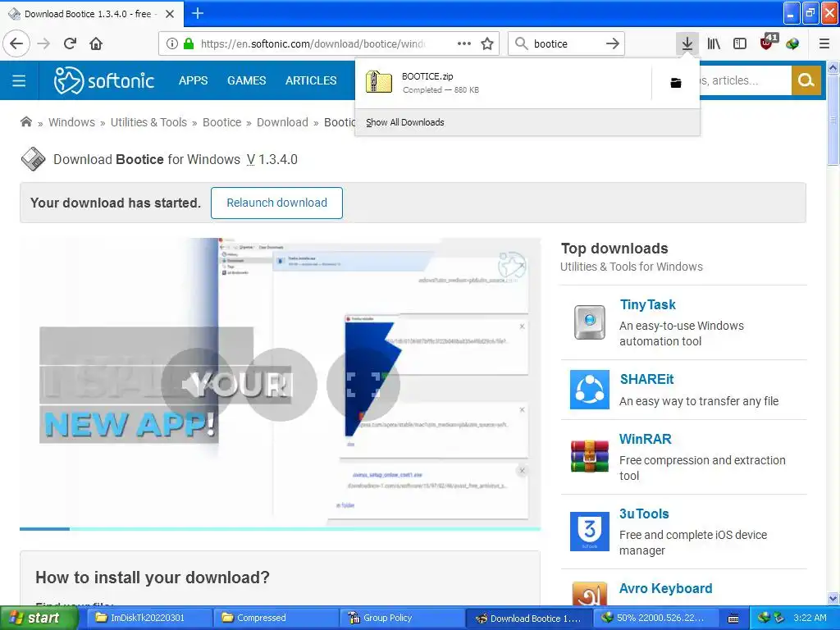Expand Softonic site hamburger menu
The width and height of the screenshot is (840, 630).
point(19,81)
